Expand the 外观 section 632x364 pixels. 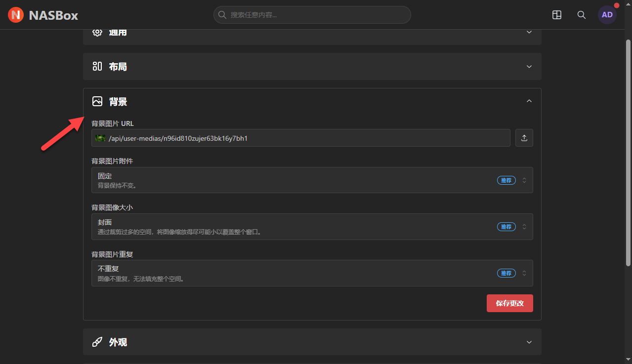coord(312,342)
